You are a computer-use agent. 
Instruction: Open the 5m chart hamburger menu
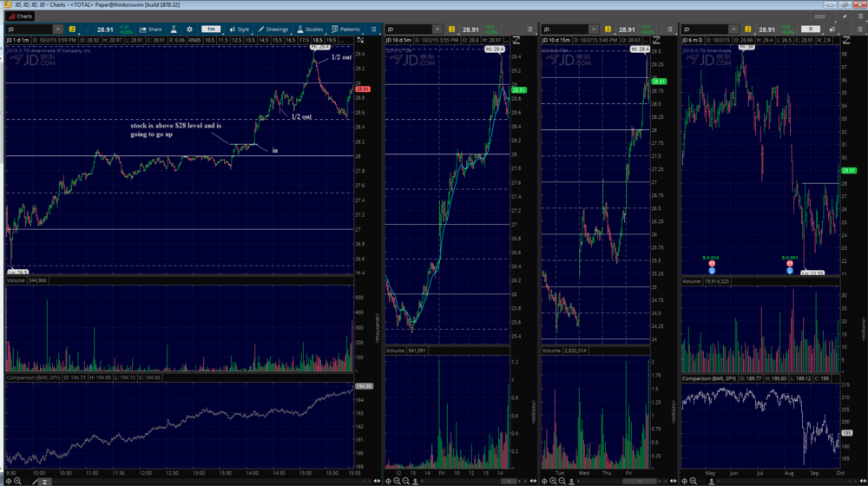pyautogui.click(x=529, y=30)
